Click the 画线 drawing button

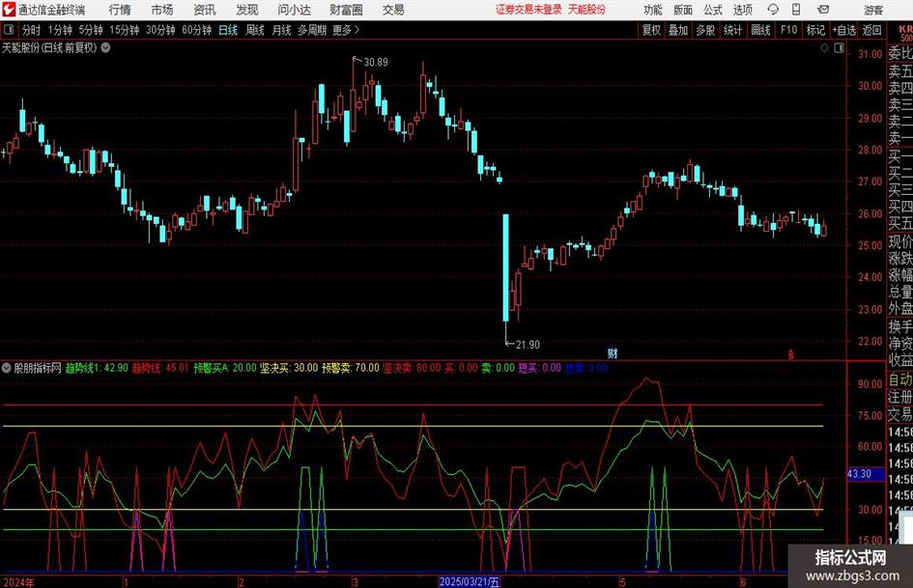click(760, 30)
